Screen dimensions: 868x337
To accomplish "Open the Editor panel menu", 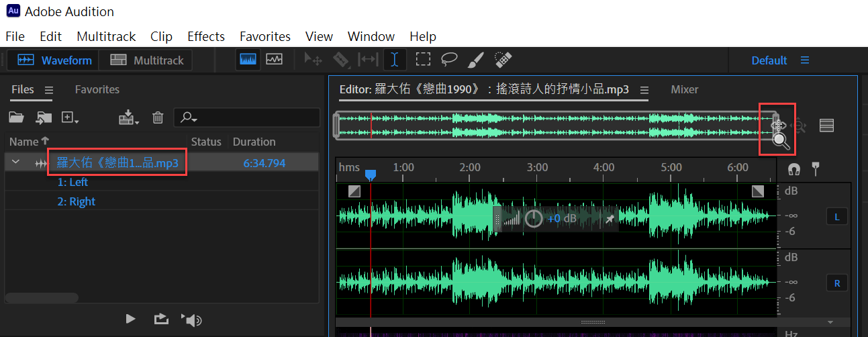I will point(644,90).
